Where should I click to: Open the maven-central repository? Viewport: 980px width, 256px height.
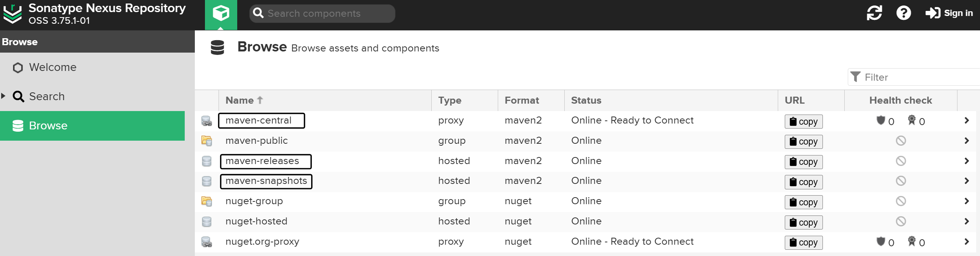258,120
